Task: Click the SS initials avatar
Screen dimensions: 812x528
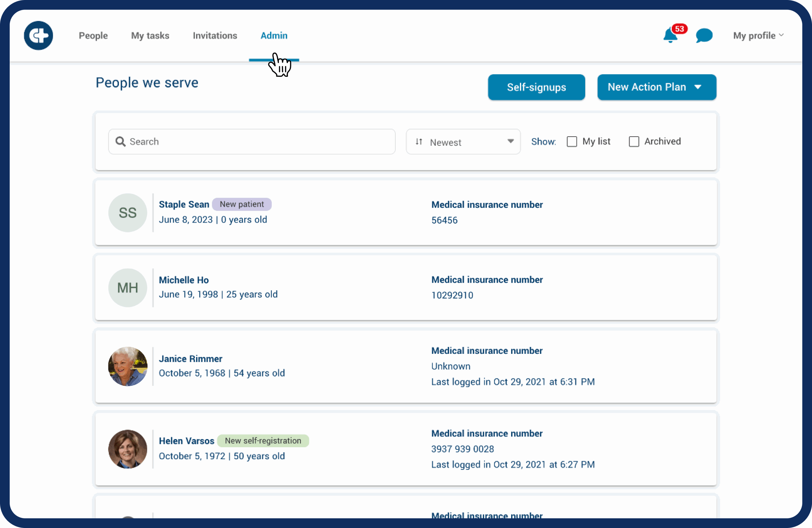Action: click(x=127, y=213)
